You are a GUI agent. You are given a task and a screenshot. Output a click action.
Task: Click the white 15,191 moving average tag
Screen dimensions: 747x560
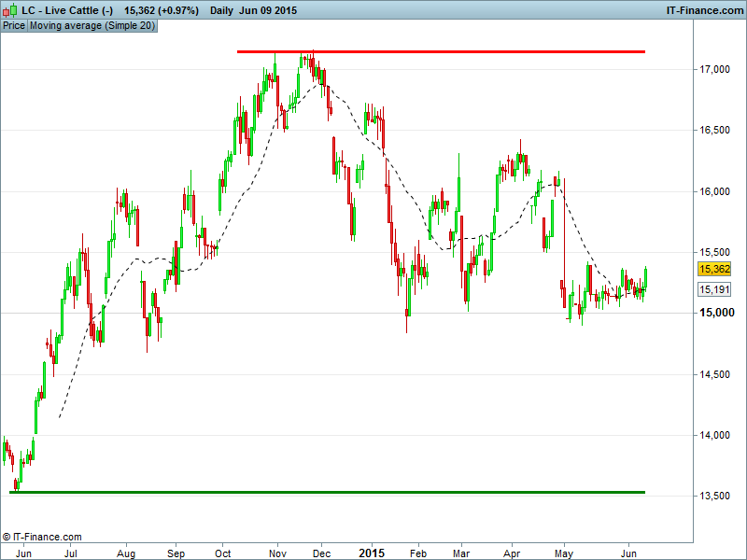pos(713,289)
